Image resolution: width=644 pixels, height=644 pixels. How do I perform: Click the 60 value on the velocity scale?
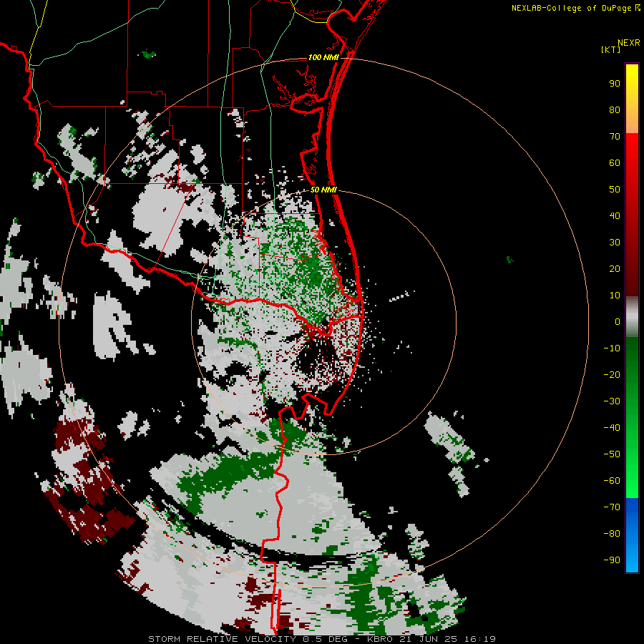click(615, 162)
